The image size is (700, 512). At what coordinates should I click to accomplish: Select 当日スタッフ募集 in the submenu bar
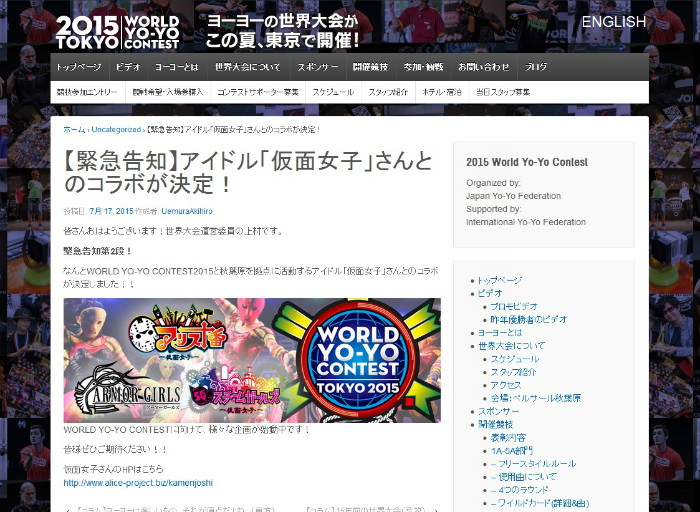[x=503, y=92]
